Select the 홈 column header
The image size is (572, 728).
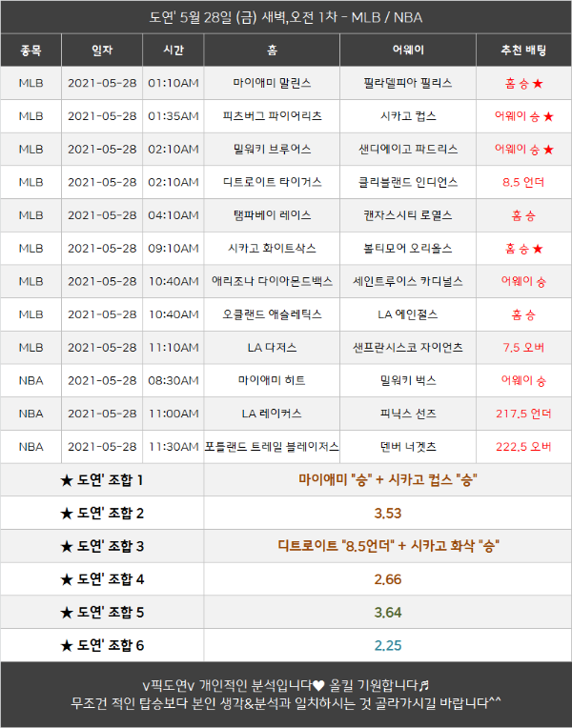(272, 51)
